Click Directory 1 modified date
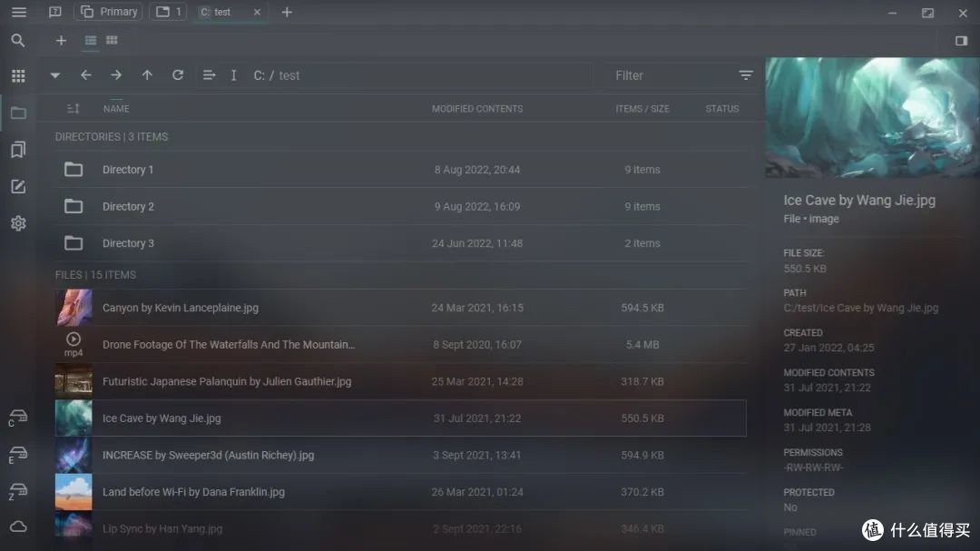 pyautogui.click(x=477, y=170)
